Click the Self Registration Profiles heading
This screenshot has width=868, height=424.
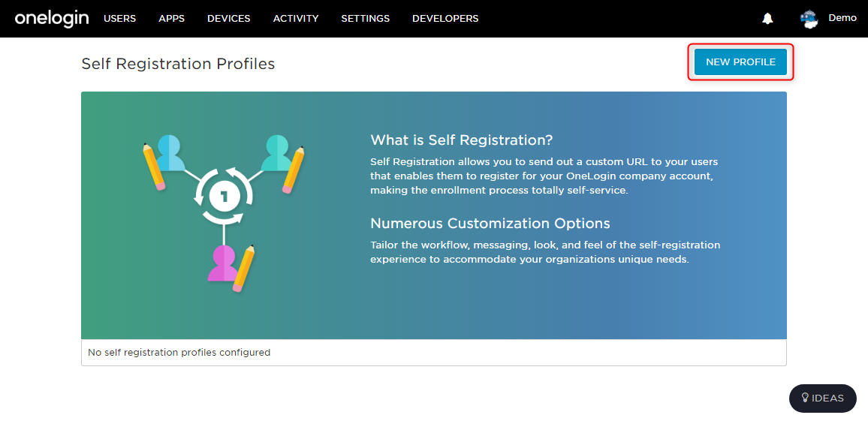178,64
